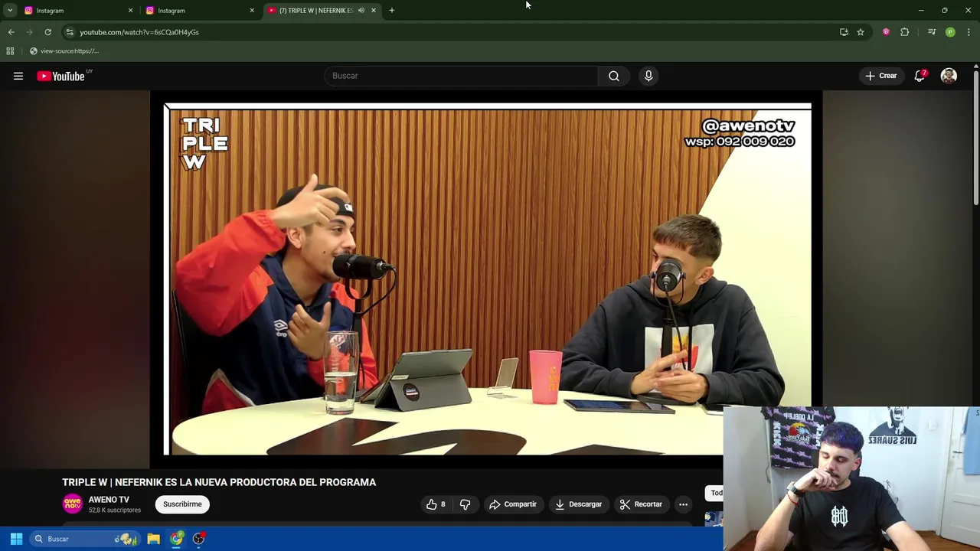The image size is (980, 551).
Task: Click the AWENO TV channel avatar
Action: tap(72, 504)
